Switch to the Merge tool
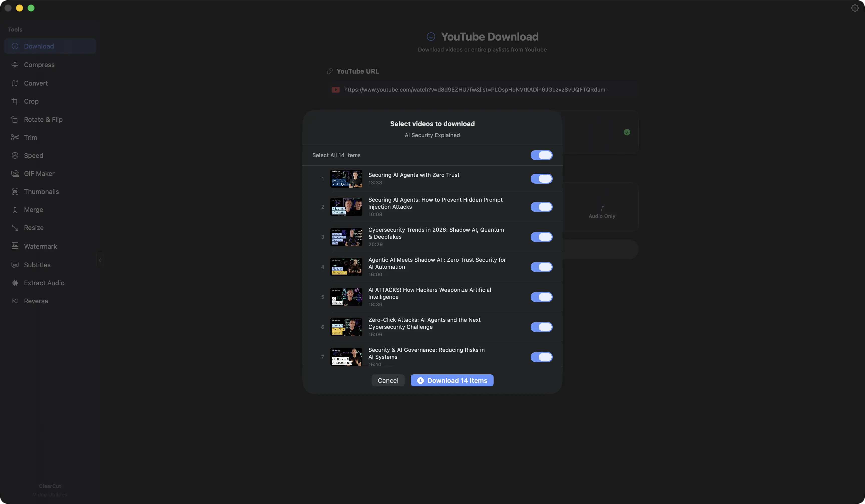The height and width of the screenshot is (504, 865). [33, 210]
